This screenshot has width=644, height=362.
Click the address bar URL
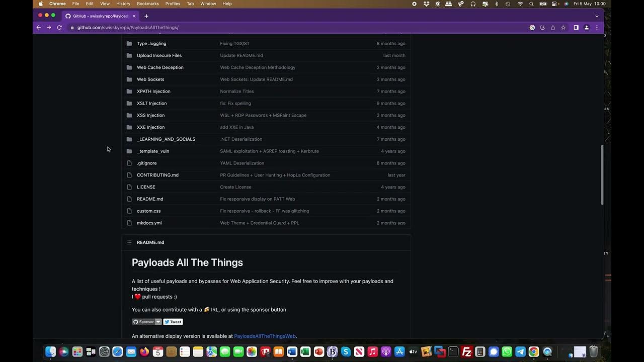[128, 28]
